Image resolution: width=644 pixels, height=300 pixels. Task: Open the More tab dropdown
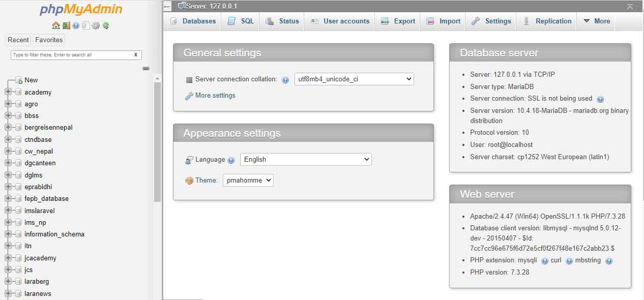(x=596, y=21)
